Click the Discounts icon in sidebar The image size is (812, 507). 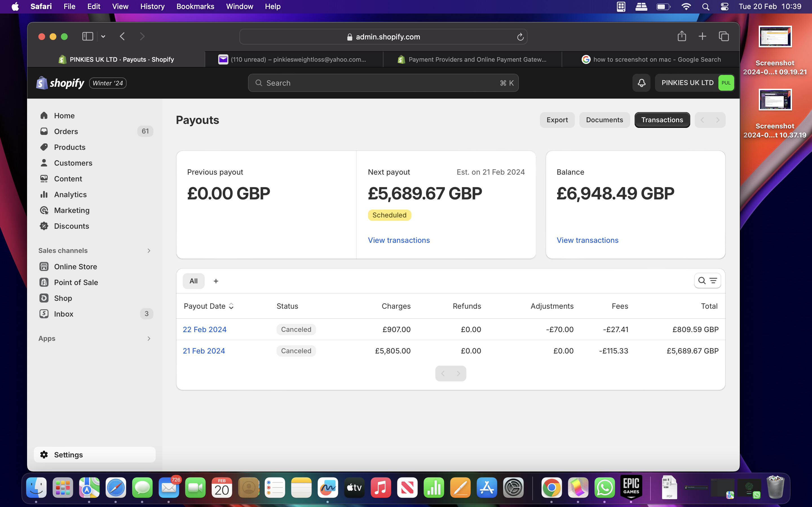44,226
